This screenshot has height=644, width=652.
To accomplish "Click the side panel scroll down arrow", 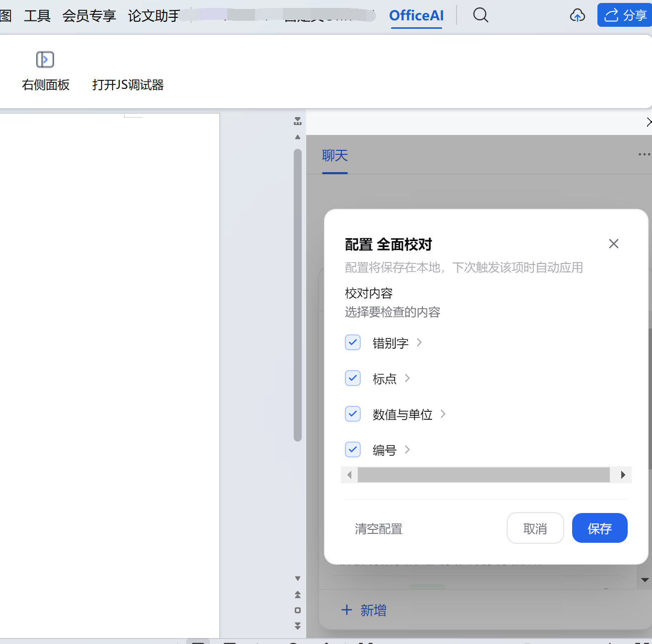I will point(645,580).
